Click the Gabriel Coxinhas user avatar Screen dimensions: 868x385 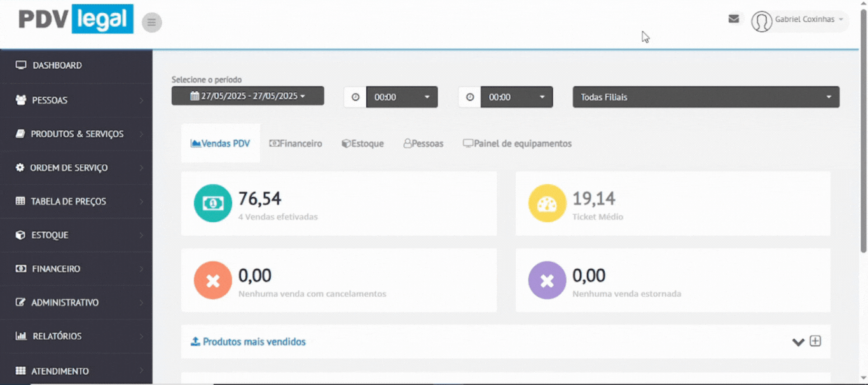[761, 21]
